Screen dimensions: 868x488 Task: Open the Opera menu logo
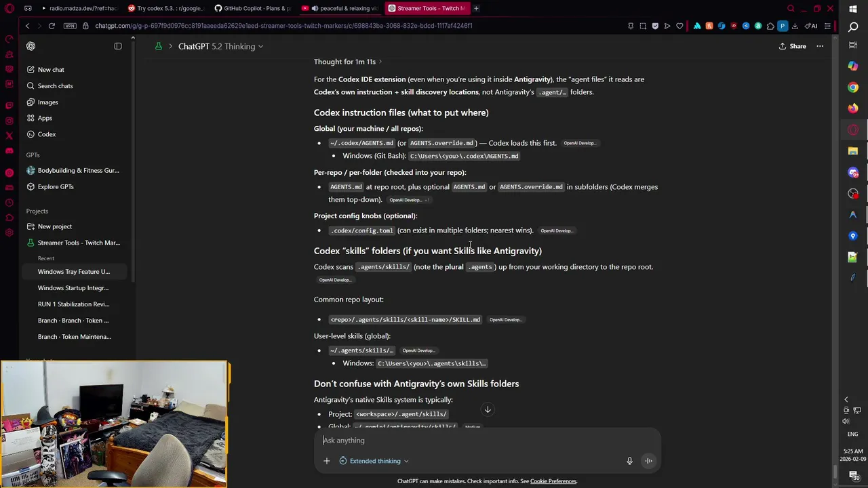pyautogui.click(x=9, y=8)
